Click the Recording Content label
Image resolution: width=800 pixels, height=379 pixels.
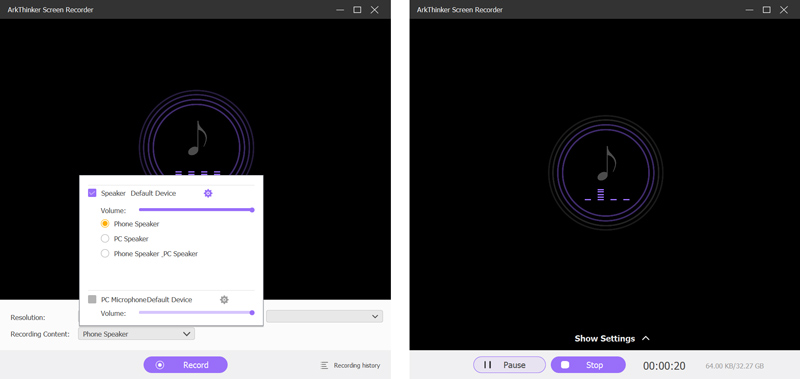tap(40, 334)
